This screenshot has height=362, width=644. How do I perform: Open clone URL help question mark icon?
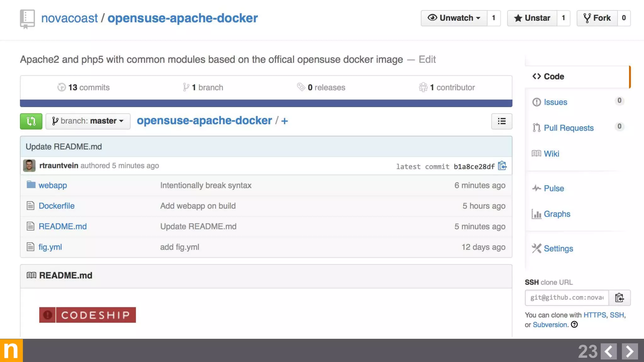point(574,325)
